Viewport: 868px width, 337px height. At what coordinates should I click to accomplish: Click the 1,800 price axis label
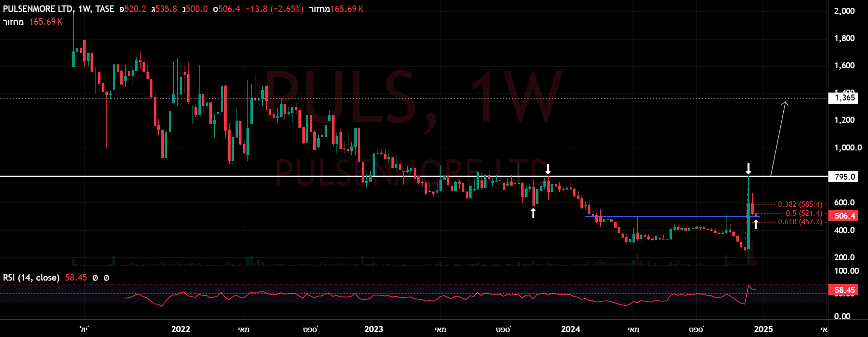tap(844, 38)
